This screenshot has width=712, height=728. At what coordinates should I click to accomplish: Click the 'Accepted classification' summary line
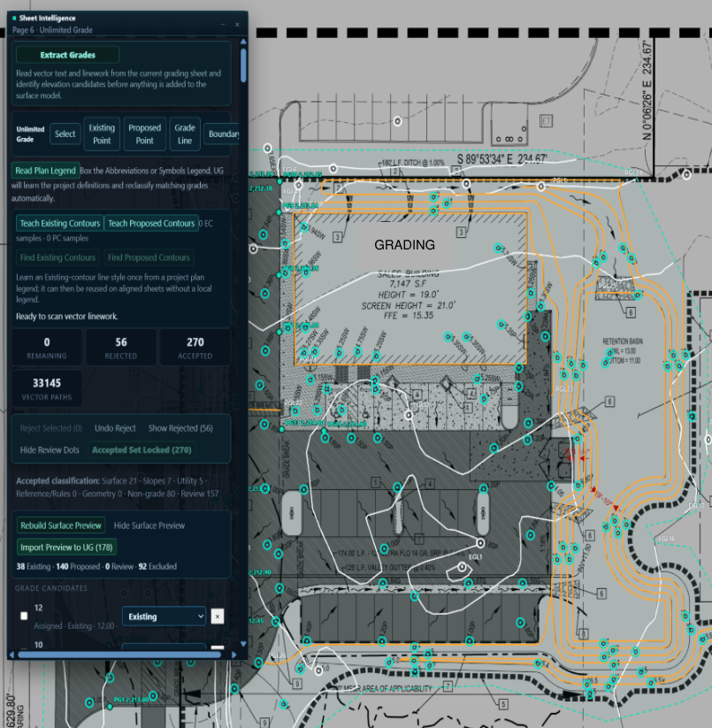pyautogui.click(x=118, y=487)
